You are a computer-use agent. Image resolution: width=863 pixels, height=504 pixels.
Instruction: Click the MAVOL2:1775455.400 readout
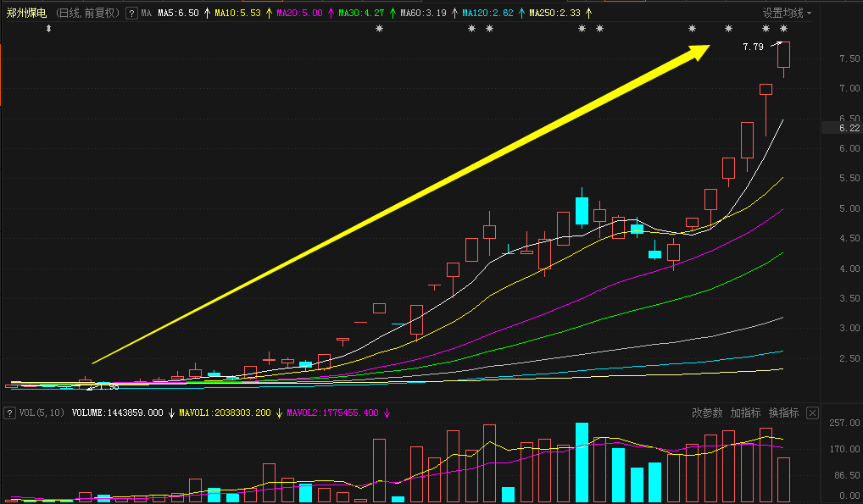pyautogui.click(x=332, y=413)
